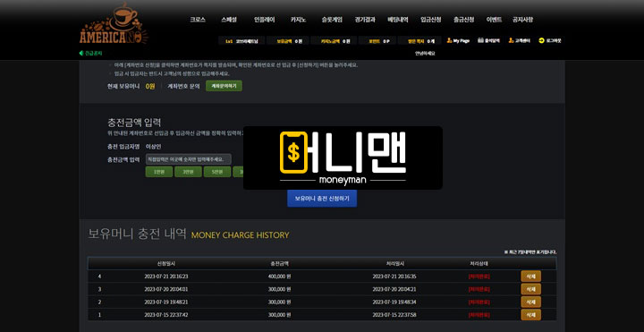Click the 로그아웃 link
The image size is (644, 332).
554,40
